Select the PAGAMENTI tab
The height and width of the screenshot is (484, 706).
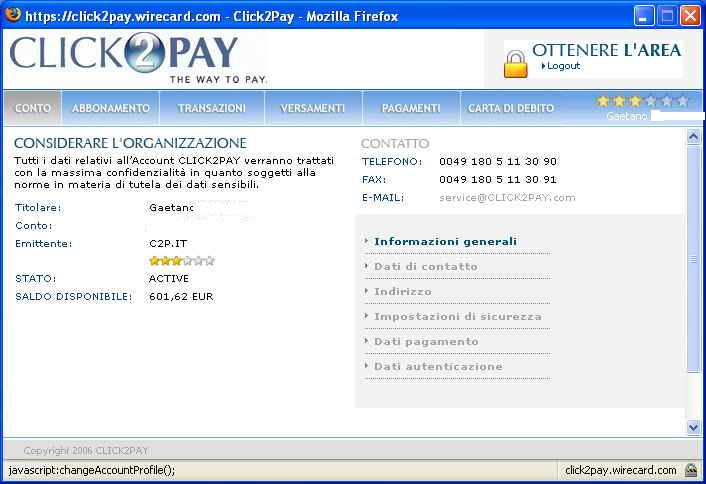coord(410,108)
